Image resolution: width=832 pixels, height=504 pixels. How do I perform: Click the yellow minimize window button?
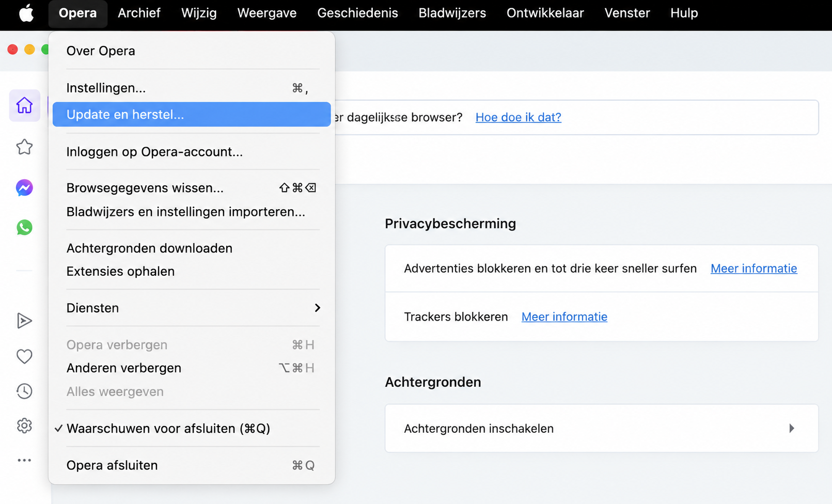[x=29, y=50]
